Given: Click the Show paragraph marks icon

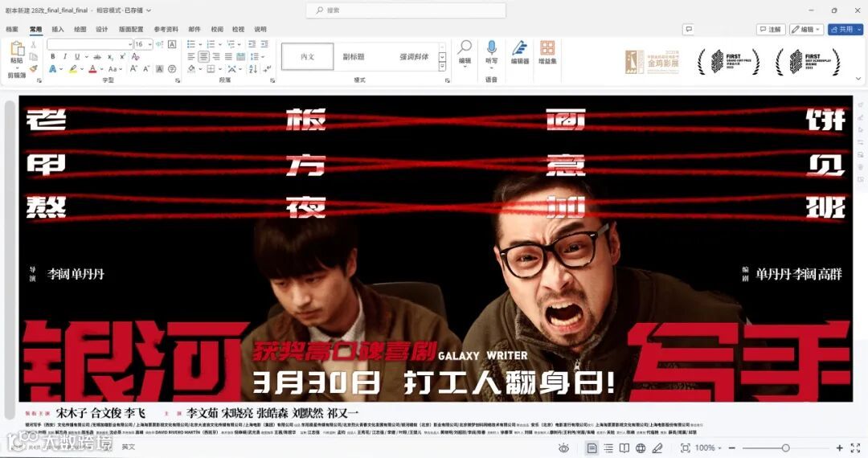Looking at the screenshot, I should [x=267, y=69].
